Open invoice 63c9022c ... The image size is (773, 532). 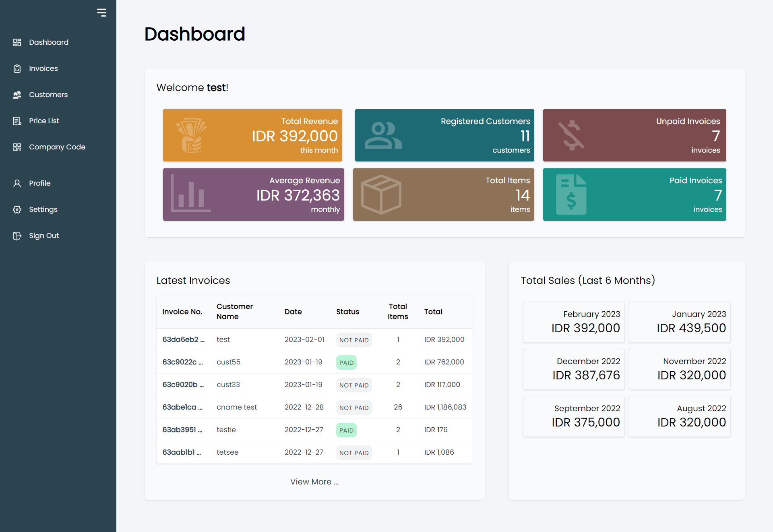183,362
